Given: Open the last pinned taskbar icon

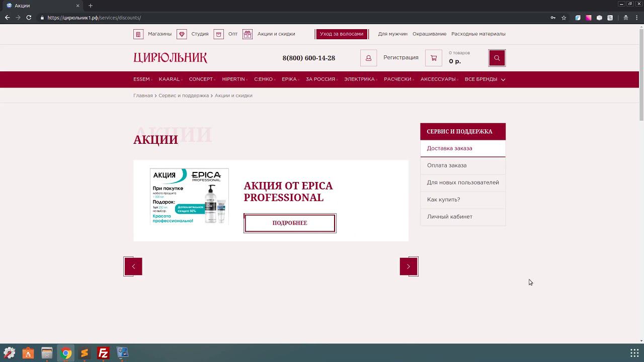Looking at the screenshot, I should [122, 353].
